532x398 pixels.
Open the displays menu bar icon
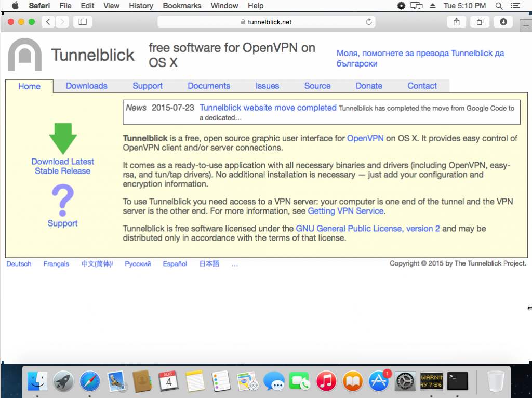coord(417,6)
